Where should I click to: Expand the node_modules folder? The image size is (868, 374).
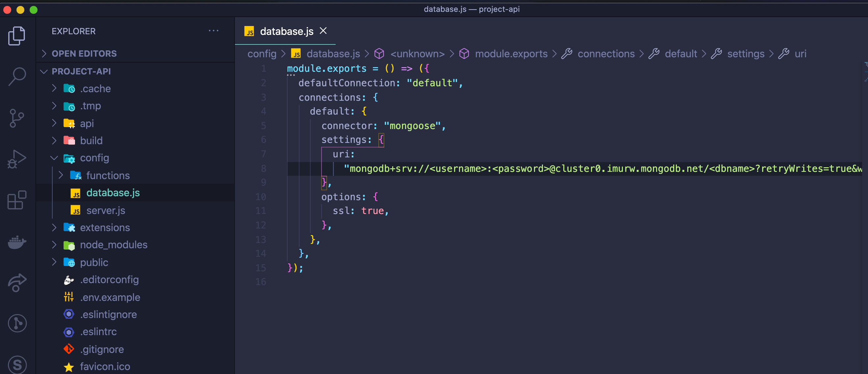[x=113, y=245]
